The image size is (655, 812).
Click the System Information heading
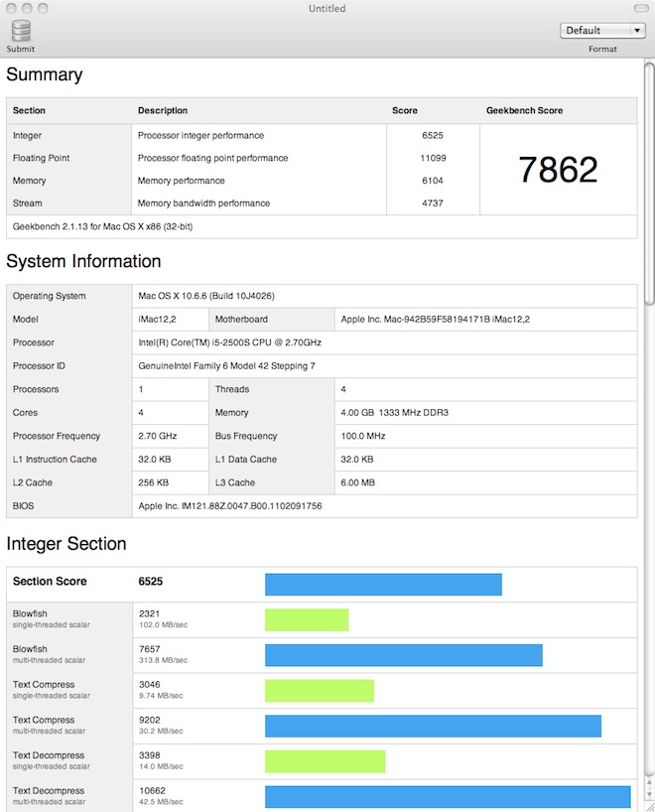[83, 261]
